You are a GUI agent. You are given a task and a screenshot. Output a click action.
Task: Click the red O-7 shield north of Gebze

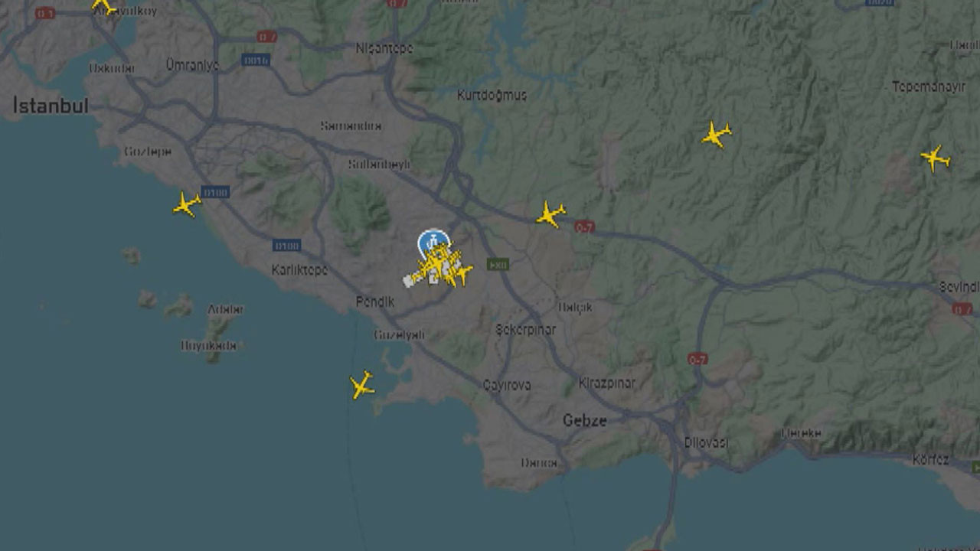[x=697, y=359]
